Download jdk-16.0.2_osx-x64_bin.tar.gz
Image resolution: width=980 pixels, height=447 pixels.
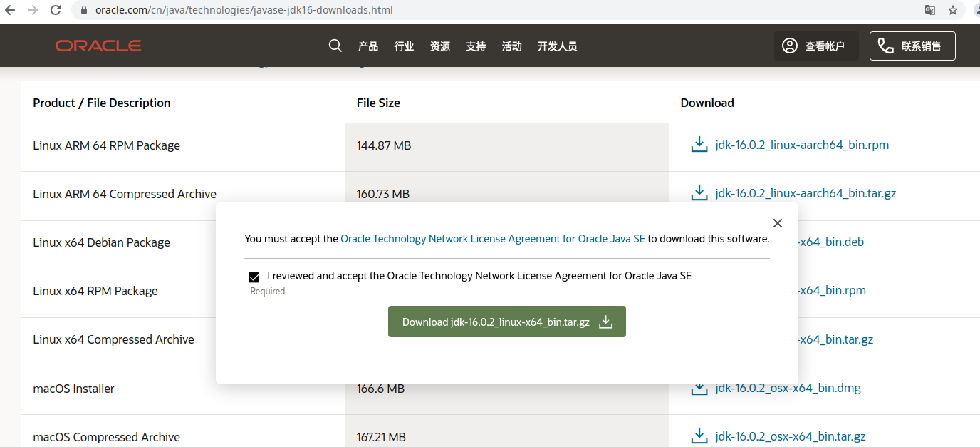tap(791, 437)
